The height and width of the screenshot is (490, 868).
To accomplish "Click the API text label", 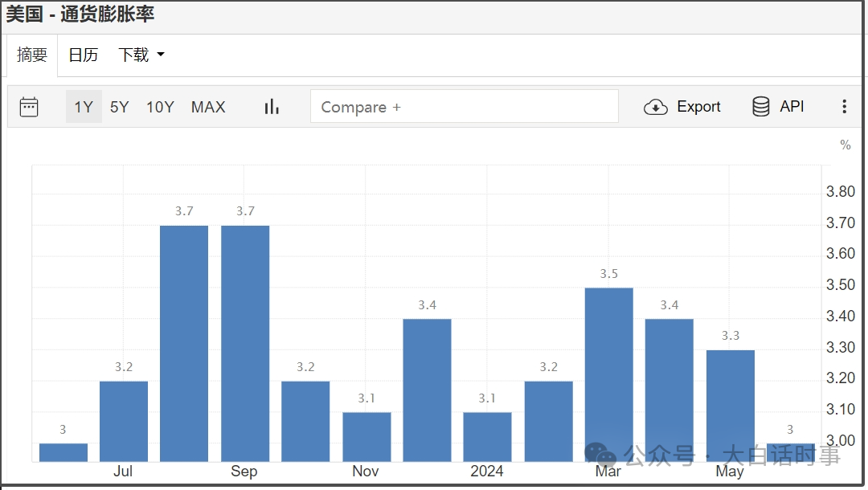I will 792,107.
